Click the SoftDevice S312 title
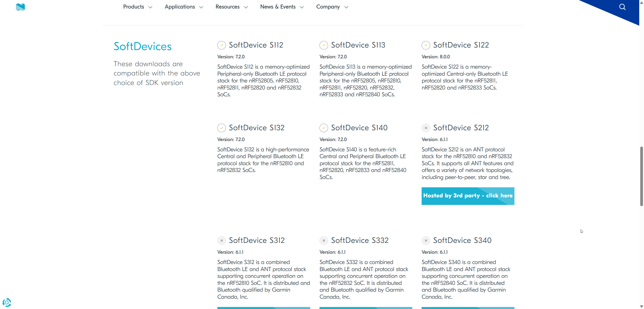644x309 pixels. click(257, 240)
